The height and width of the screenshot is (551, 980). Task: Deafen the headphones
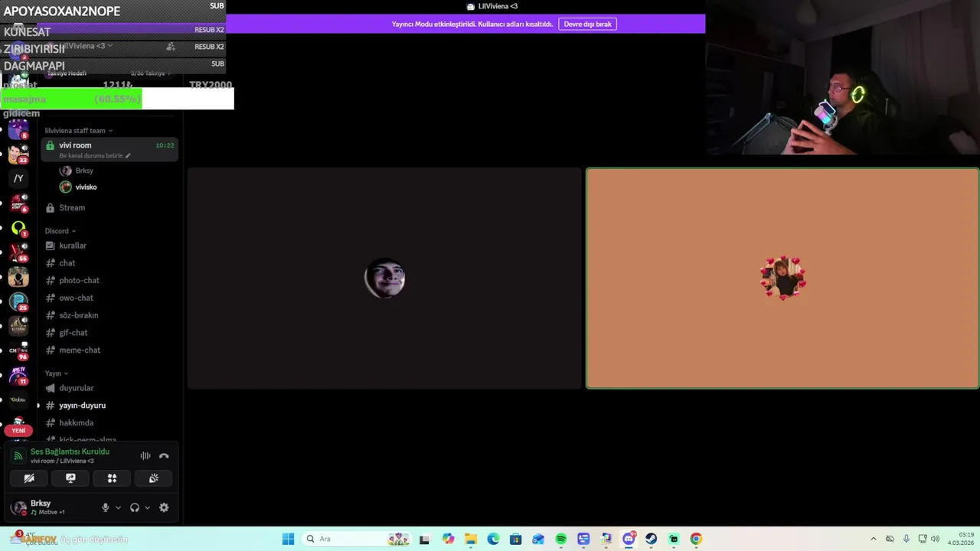[135, 507]
